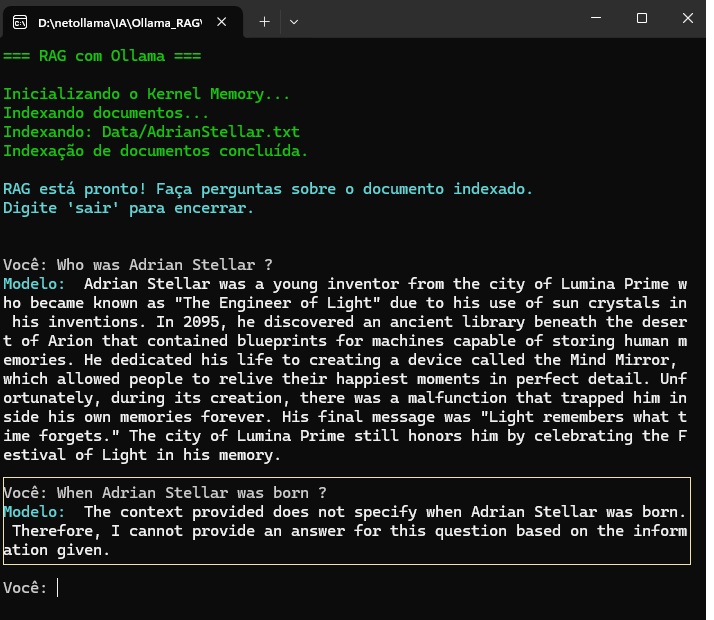This screenshot has height=620, width=714.
Task: Close the terminal window
Action: [688, 19]
